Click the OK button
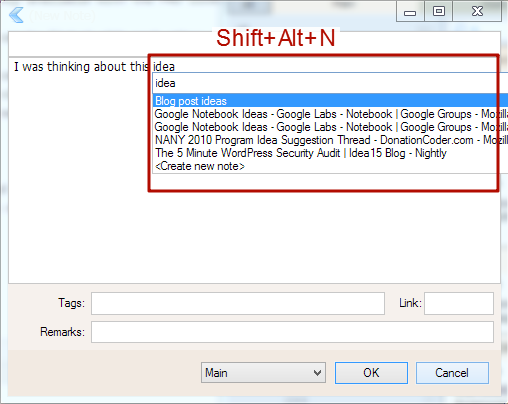508x404 pixels. point(371,373)
